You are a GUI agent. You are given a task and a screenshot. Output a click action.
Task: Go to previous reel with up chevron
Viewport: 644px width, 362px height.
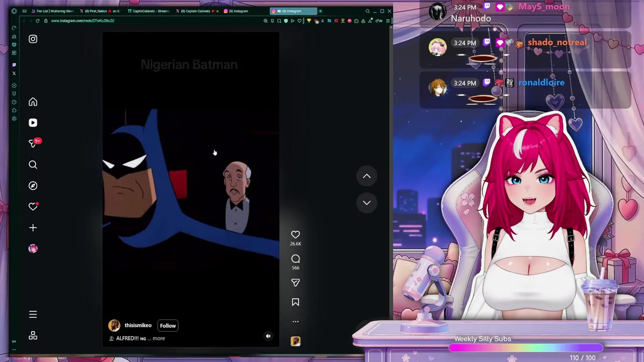click(x=367, y=176)
